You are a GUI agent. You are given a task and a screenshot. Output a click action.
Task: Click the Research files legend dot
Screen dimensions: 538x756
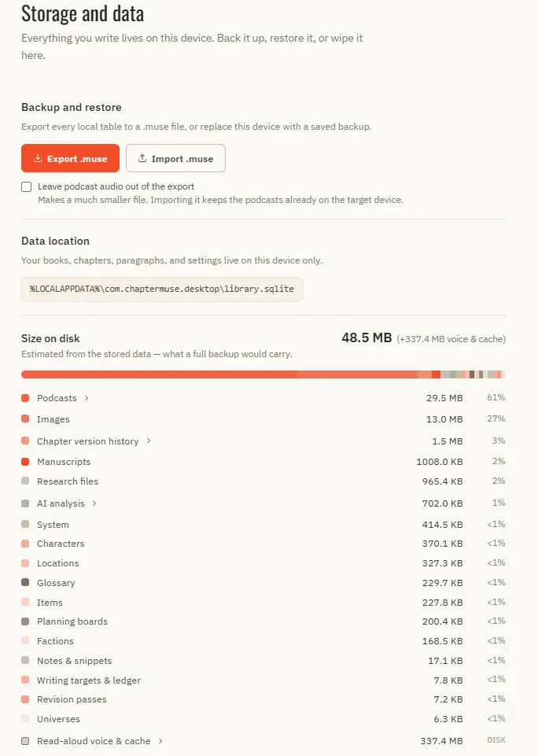point(25,481)
